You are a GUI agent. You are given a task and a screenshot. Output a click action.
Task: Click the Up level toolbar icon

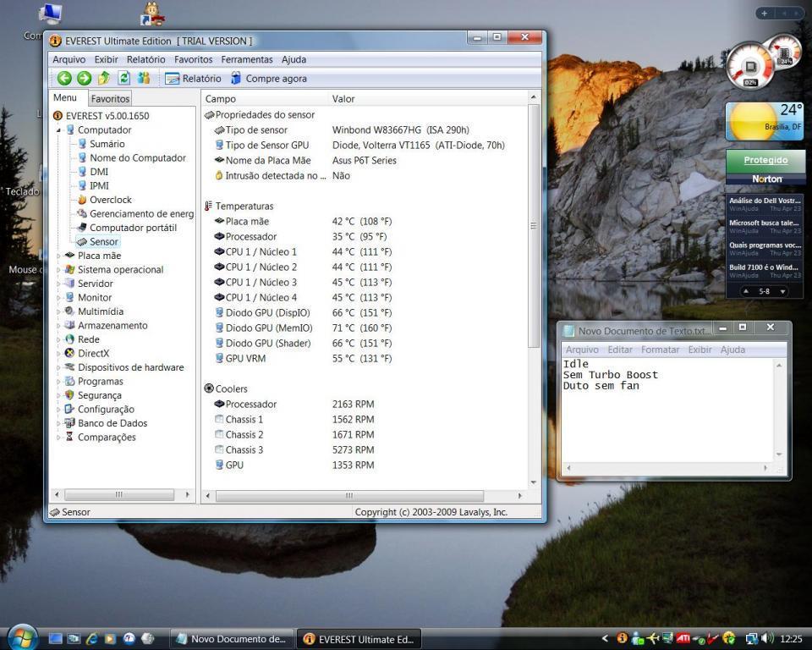(104, 79)
